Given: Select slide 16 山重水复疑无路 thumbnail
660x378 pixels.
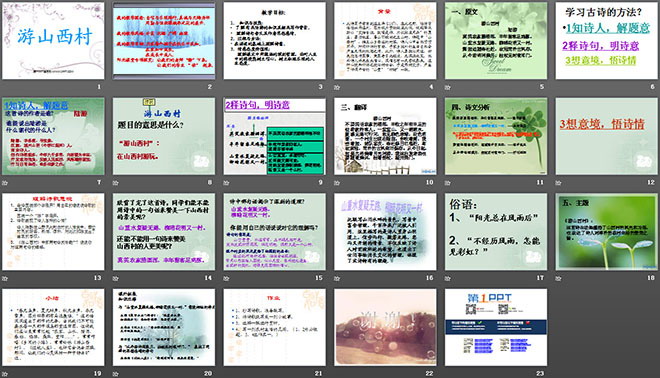Looking at the screenshot, I should (385, 232).
